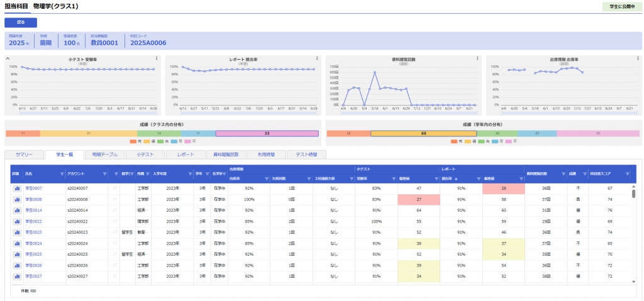Open kebab menu on 資料閲覧回数 chart
Image resolution: width=644 pixels, height=301 pixels.
(477, 58)
